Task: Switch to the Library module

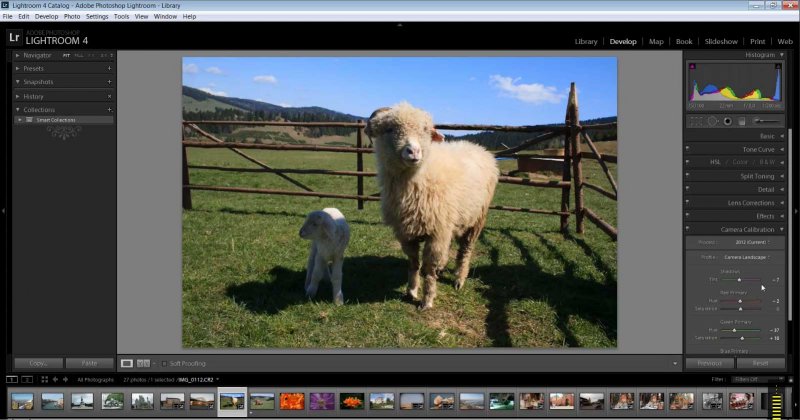Action: click(586, 41)
